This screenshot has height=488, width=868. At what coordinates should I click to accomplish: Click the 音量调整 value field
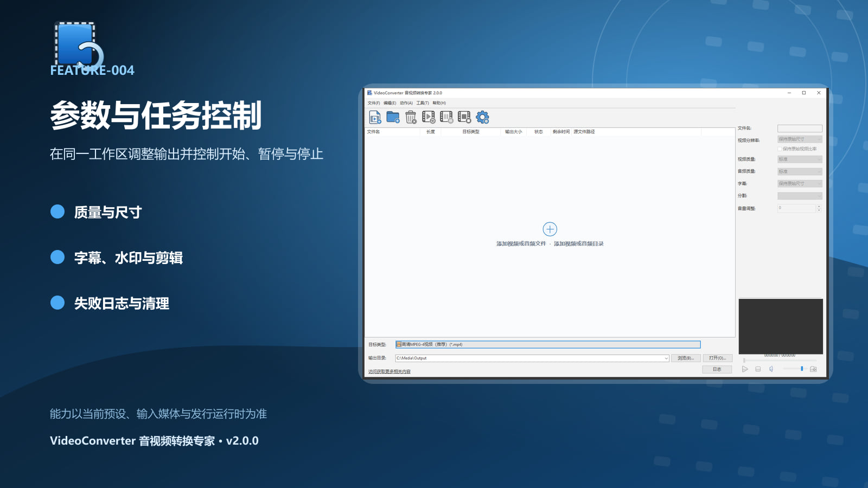796,208
